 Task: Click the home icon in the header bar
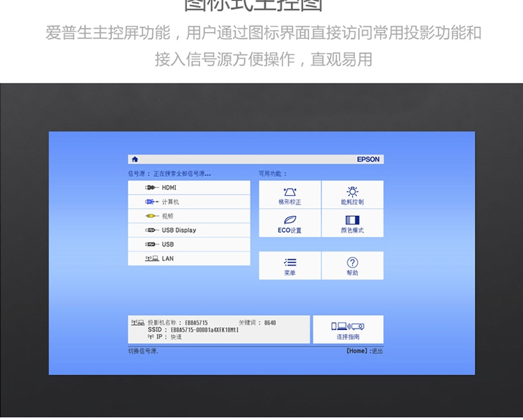click(135, 160)
